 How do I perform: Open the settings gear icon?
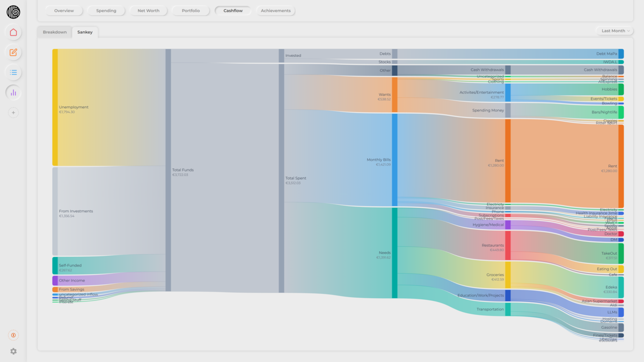[x=13, y=351]
